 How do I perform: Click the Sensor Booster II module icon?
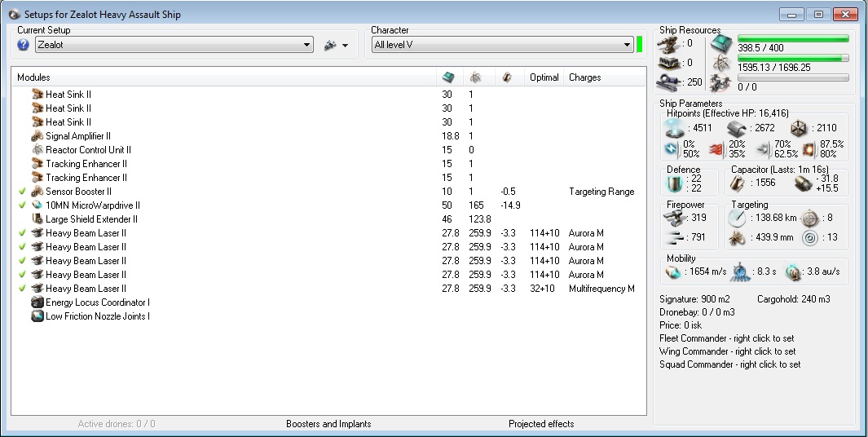(37, 191)
